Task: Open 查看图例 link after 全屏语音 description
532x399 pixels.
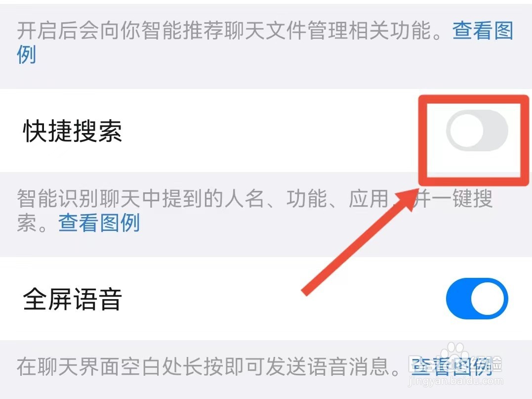Action: click(x=452, y=366)
